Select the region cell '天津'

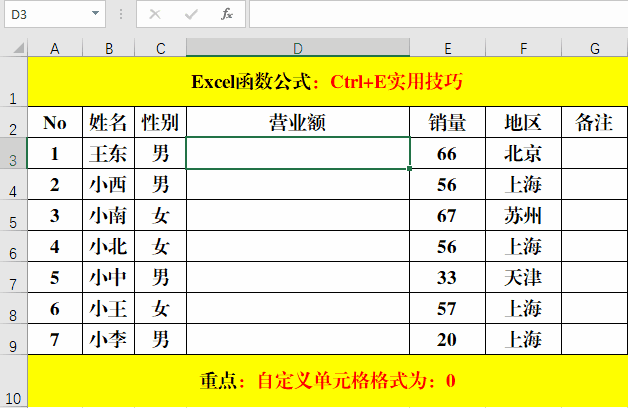(523, 277)
